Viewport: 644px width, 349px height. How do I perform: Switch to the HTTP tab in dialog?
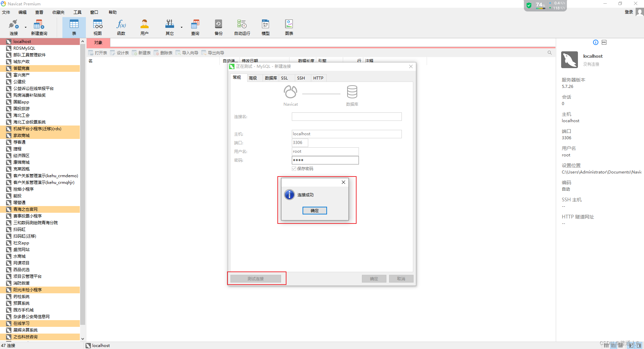[318, 78]
